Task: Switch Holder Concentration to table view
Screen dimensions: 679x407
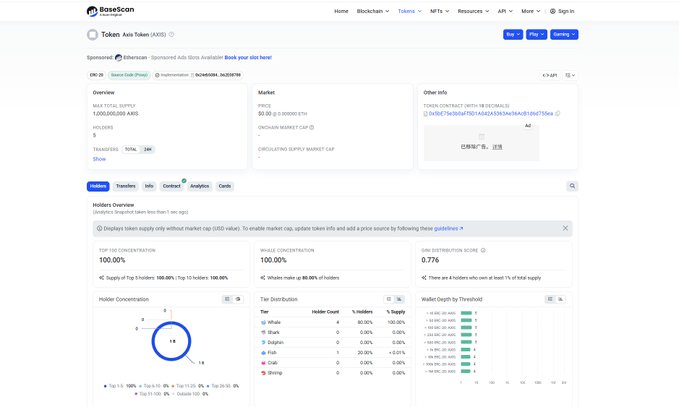Action: (x=227, y=299)
